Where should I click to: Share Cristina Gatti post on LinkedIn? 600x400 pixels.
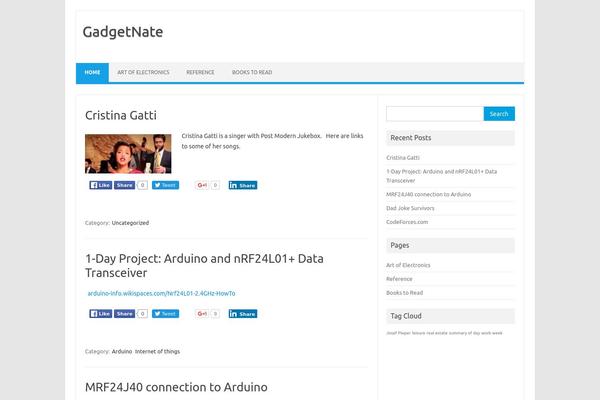coord(243,185)
